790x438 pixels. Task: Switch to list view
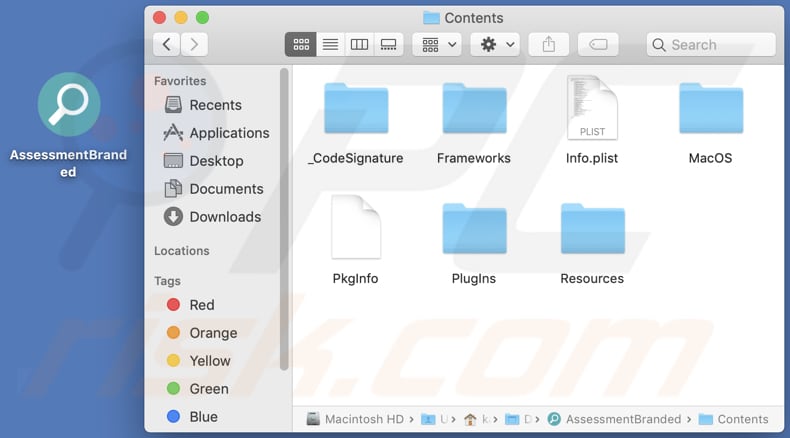(x=330, y=44)
